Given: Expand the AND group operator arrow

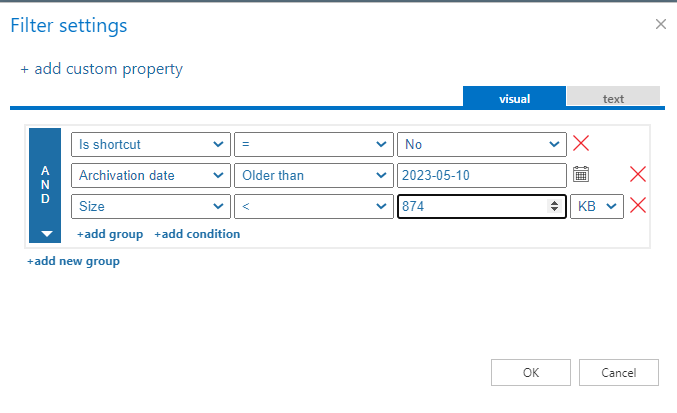Looking at the screenshot, I should point(45,234).
